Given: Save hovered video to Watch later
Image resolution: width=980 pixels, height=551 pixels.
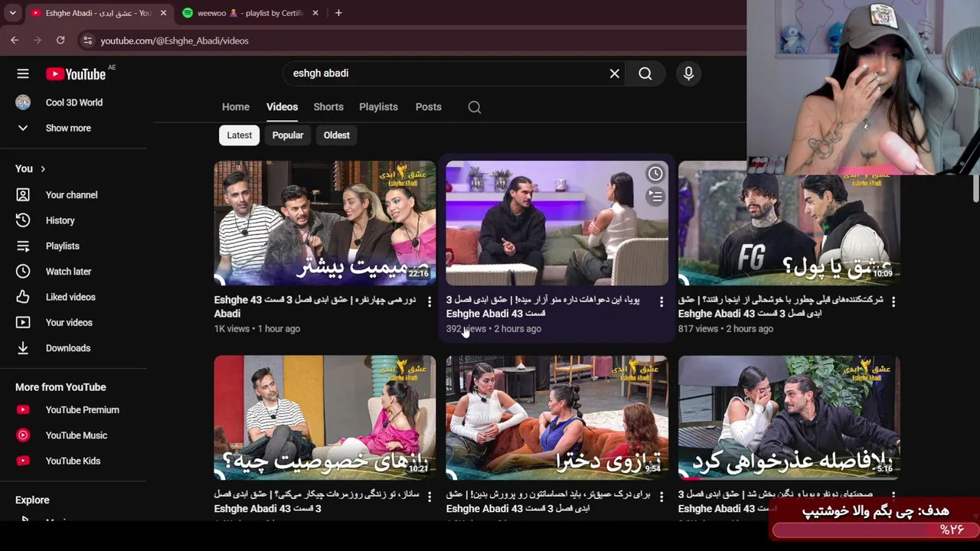Looking at the screenshot, I should 655,174.
